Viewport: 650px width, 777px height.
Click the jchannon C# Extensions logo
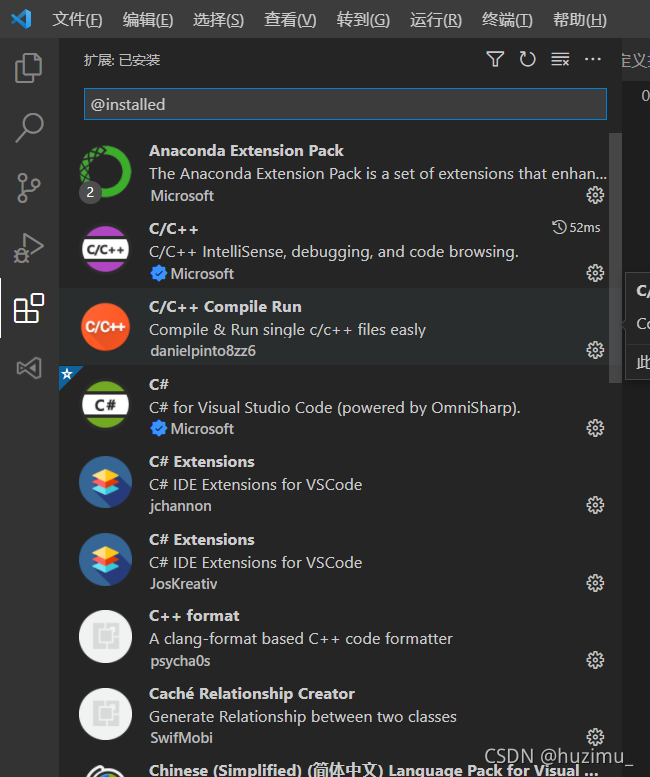click(106, 482)
